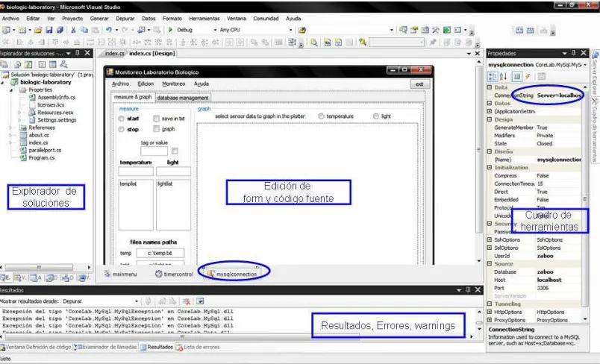Open the Proyecto menu
This screenshot has width=600, height=364.
click(x=72, y=19)
